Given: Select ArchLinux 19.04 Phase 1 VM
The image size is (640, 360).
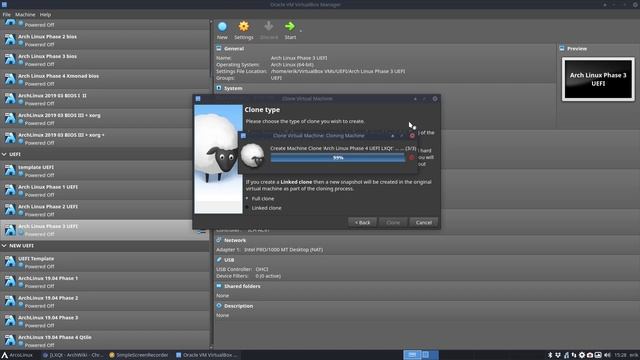Looking at the screenshot, I should coord(104,282).
